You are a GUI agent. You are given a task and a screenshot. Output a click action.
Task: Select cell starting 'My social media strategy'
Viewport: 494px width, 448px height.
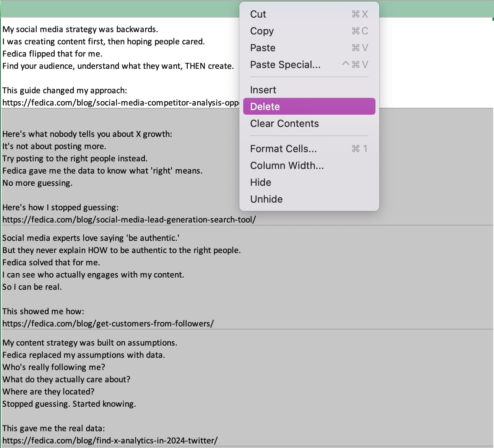(x=80, y=29)
